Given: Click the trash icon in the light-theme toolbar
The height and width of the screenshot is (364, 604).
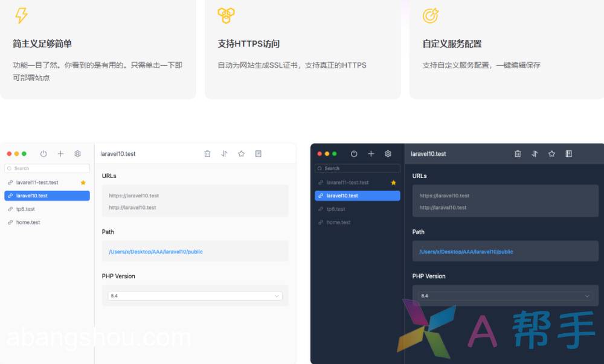Looking at the screenshot, I should (207, 154).
